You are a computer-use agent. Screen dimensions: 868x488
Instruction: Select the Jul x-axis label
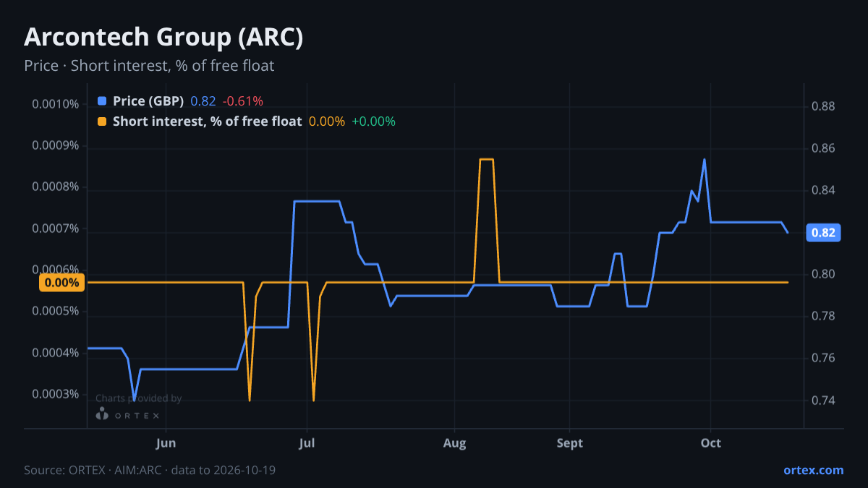coord(307,443)
